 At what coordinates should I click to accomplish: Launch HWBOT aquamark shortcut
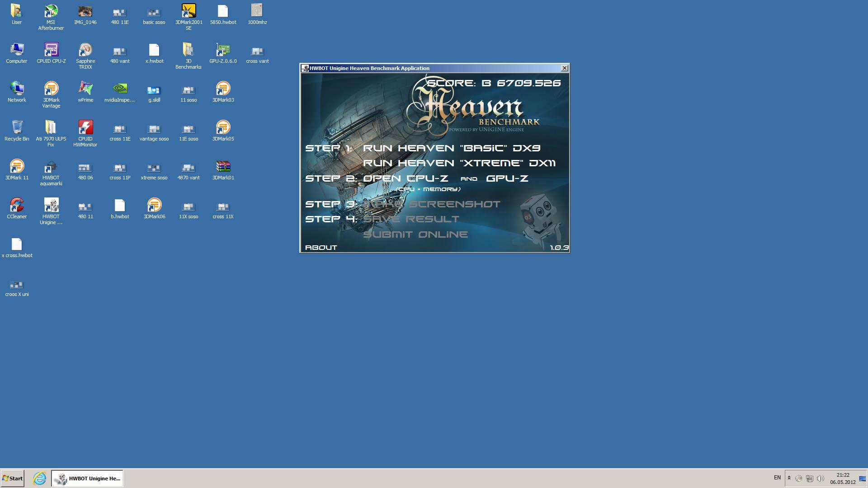pos(51,173)
